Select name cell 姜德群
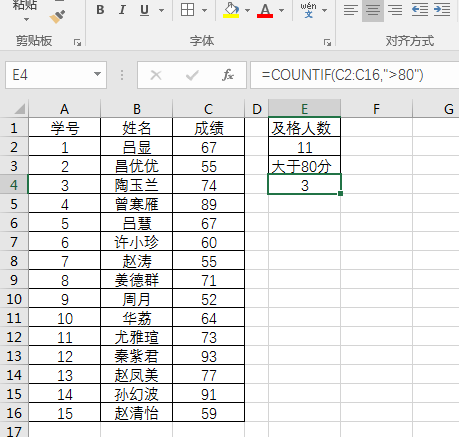Image resolution: width=459 pixels, height=437 pixels. 137,280
